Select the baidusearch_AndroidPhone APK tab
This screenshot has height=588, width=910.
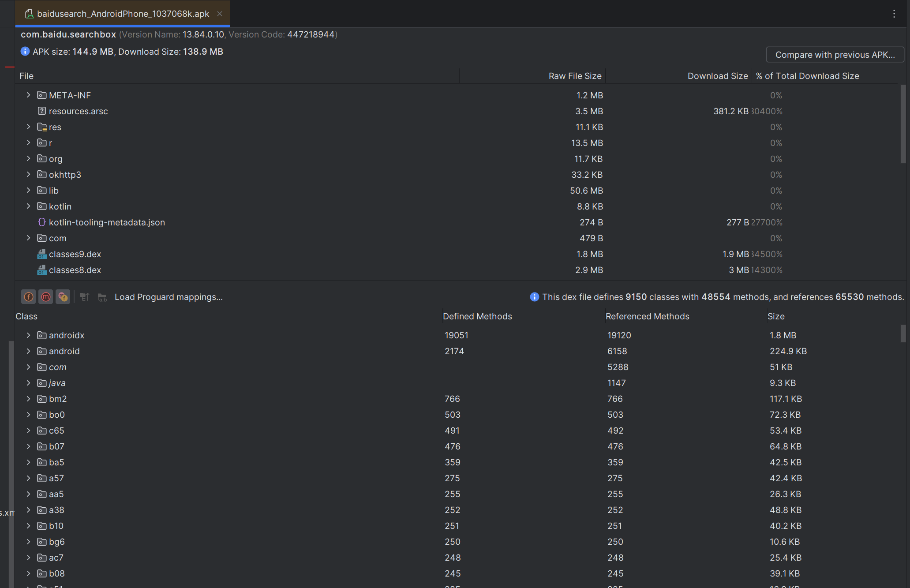[x=123, y=14]
